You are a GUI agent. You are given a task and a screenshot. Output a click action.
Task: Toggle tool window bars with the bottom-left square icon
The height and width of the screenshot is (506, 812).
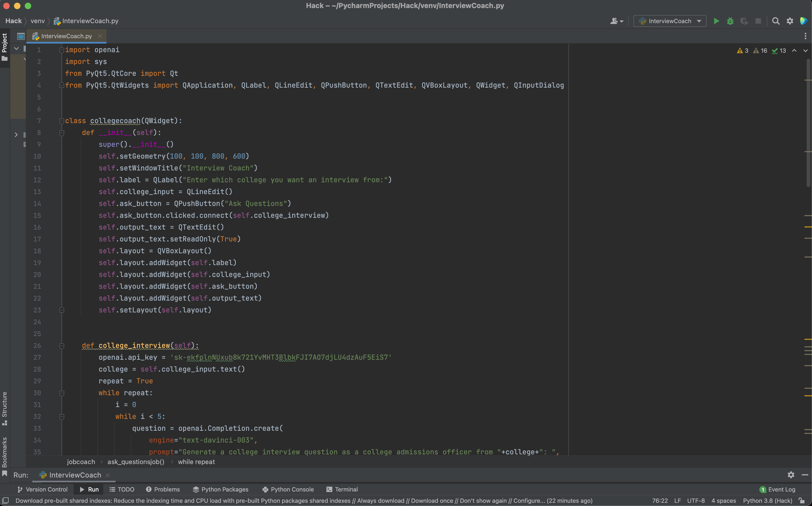[5, 501]
